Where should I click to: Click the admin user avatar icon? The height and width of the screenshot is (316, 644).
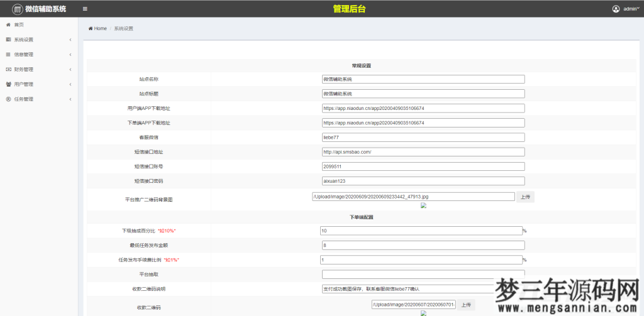point(616,9)
